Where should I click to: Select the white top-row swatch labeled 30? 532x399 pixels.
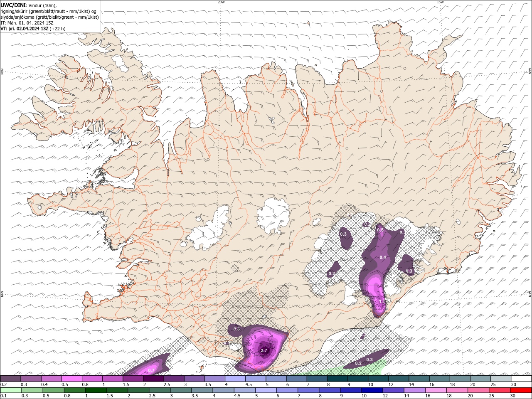pos(521,379)
